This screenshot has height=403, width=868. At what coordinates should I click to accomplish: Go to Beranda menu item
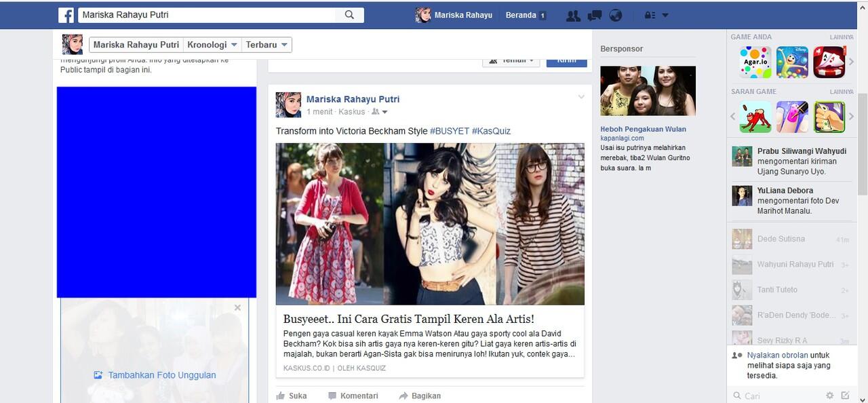(x=521, y=14)
